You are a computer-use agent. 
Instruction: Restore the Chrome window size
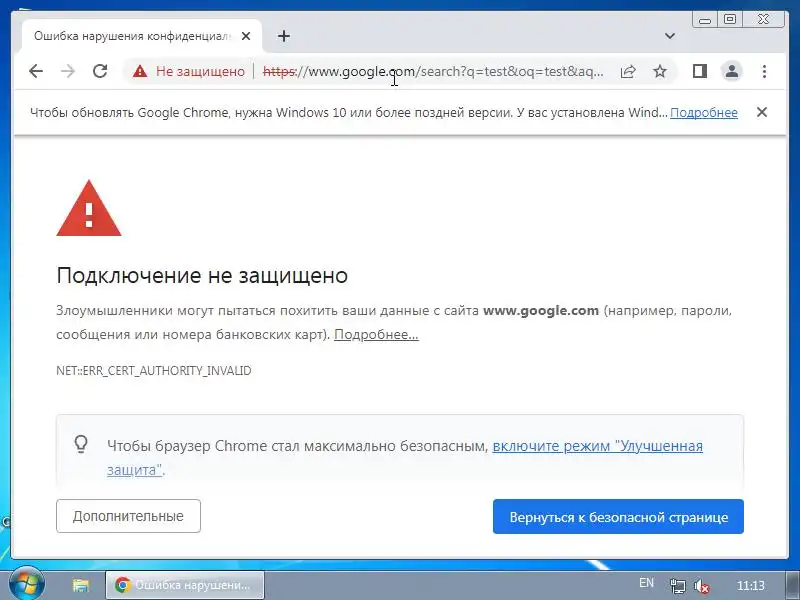[x=730, y=19]
